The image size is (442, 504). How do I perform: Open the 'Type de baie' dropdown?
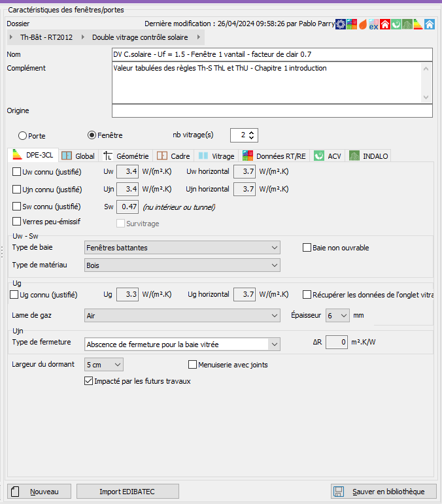(182, 248)
